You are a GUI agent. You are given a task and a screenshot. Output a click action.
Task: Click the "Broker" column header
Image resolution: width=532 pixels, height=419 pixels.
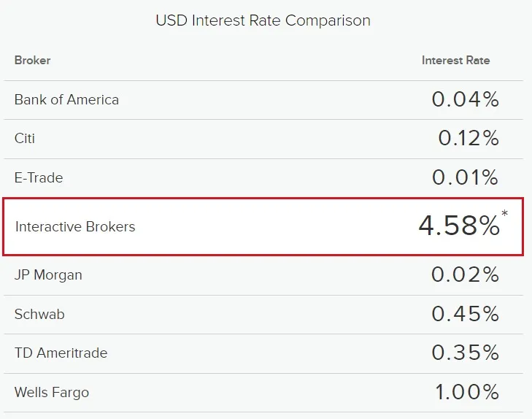[33, 60]
